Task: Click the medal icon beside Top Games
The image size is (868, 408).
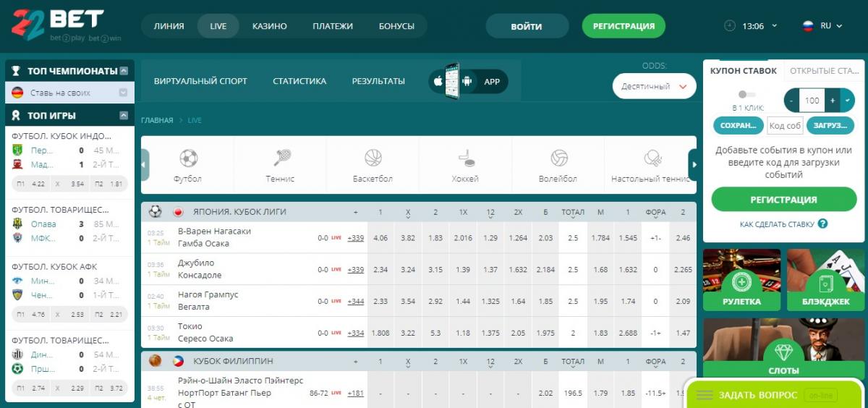Action: point(16,115)
